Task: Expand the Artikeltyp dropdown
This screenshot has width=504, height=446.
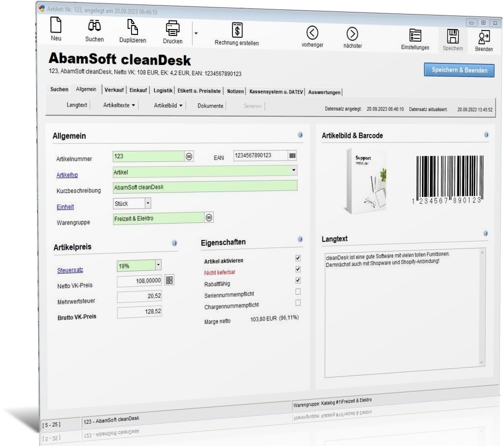Action: tap(293, 170)
